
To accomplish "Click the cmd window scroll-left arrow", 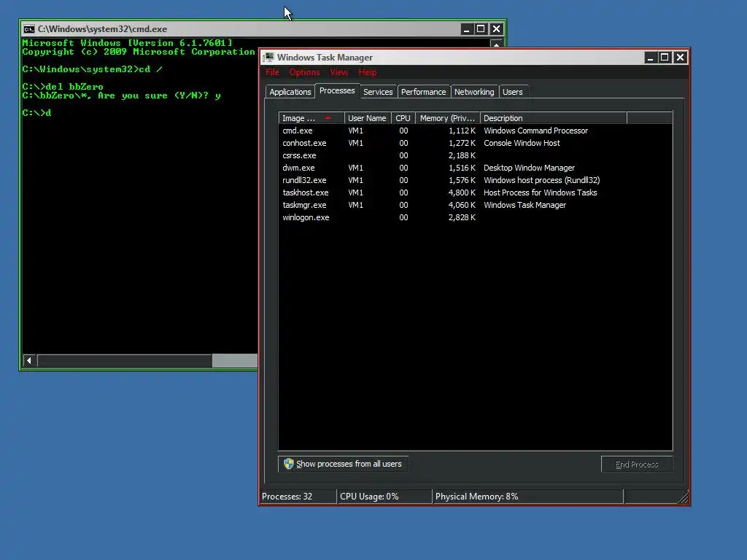I will 29,360.
